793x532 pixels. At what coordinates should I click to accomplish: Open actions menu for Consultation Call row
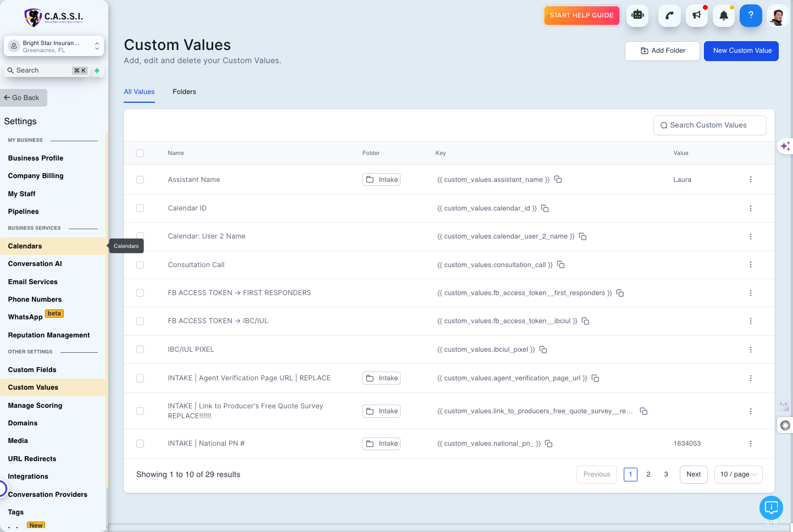(751, 264)
